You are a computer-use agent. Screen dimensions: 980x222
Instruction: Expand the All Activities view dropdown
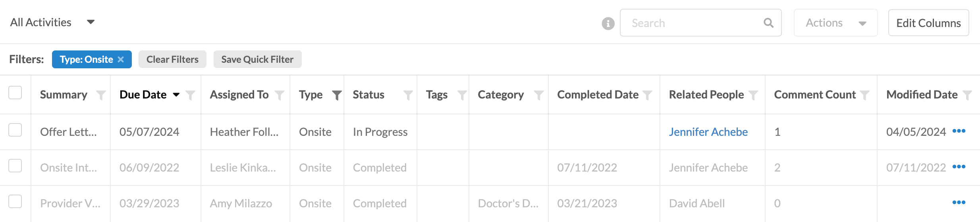tap(91, 22)
